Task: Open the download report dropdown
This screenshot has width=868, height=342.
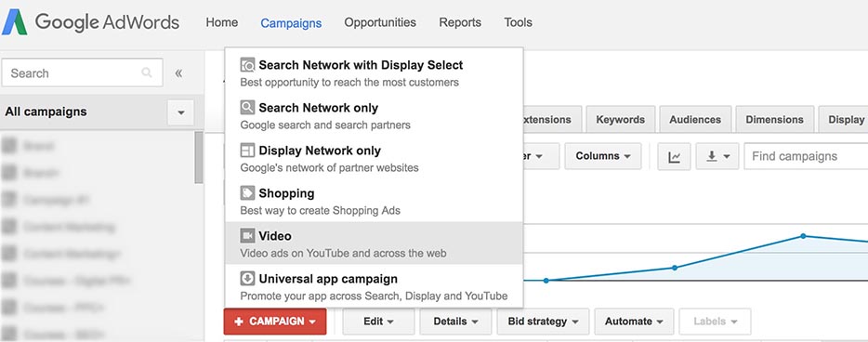Action: point(717,157)
